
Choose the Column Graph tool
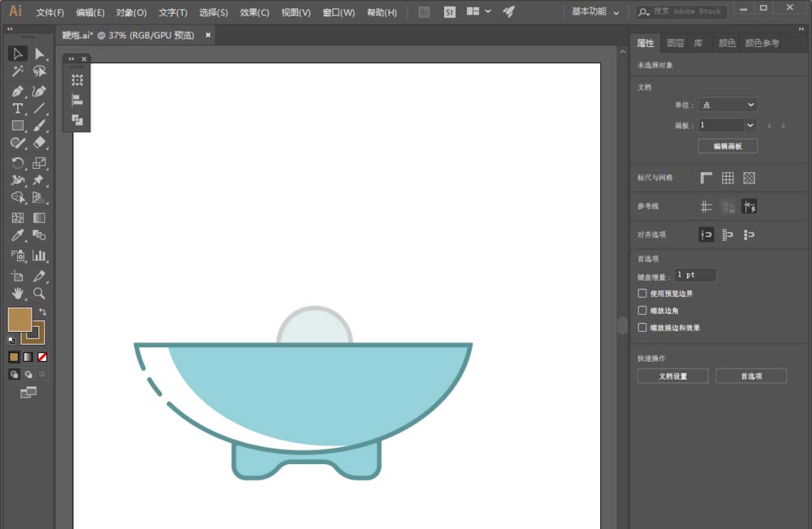click(x=39, y=256)
